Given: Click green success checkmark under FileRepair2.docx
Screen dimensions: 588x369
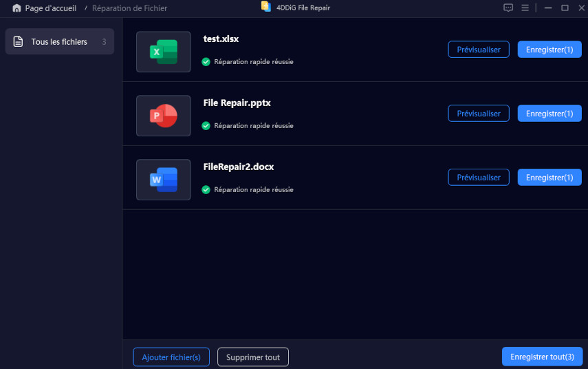Looking at the screenshot, I should click(206, 189).
